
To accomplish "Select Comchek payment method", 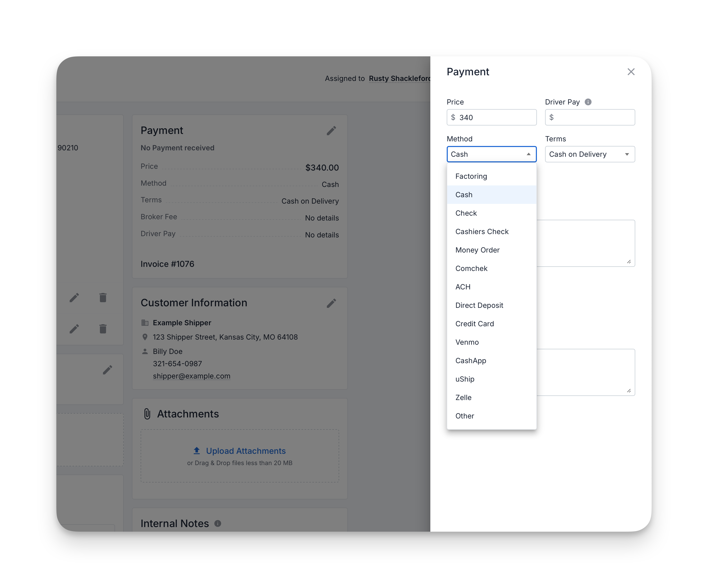I will coord(492,268).
